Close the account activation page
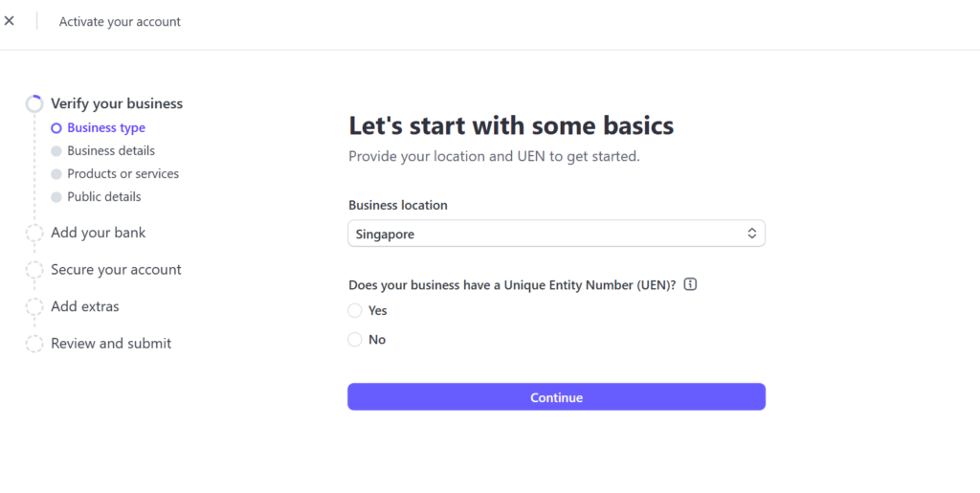Image resolution: width=980 pixels, height=493 pixels. pos(10,21)
